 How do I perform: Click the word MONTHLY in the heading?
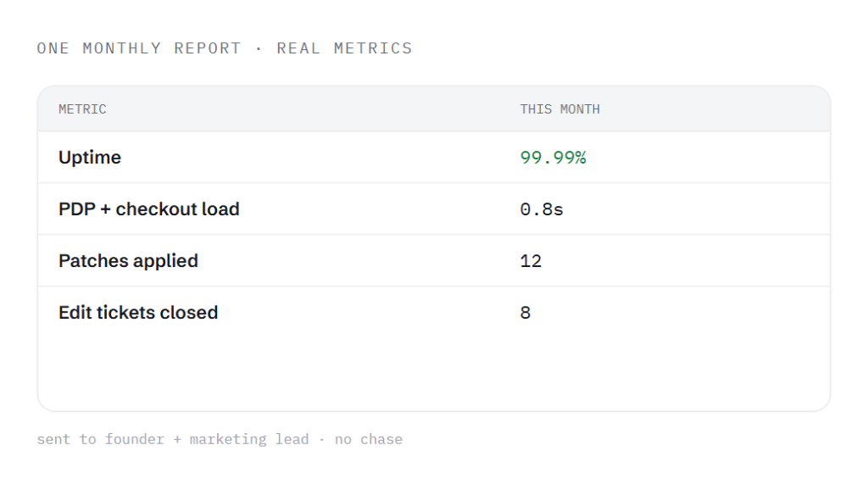pyautogui.click(x=122, y=48)
